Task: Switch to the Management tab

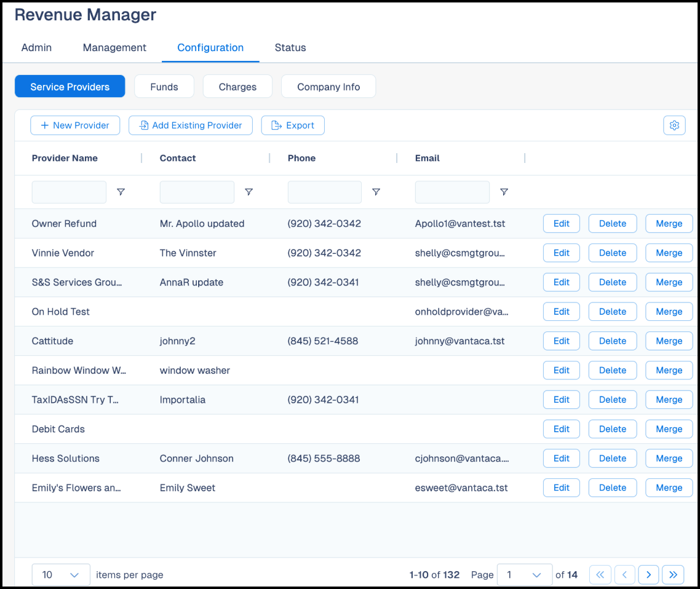Action: click(114, 48)
